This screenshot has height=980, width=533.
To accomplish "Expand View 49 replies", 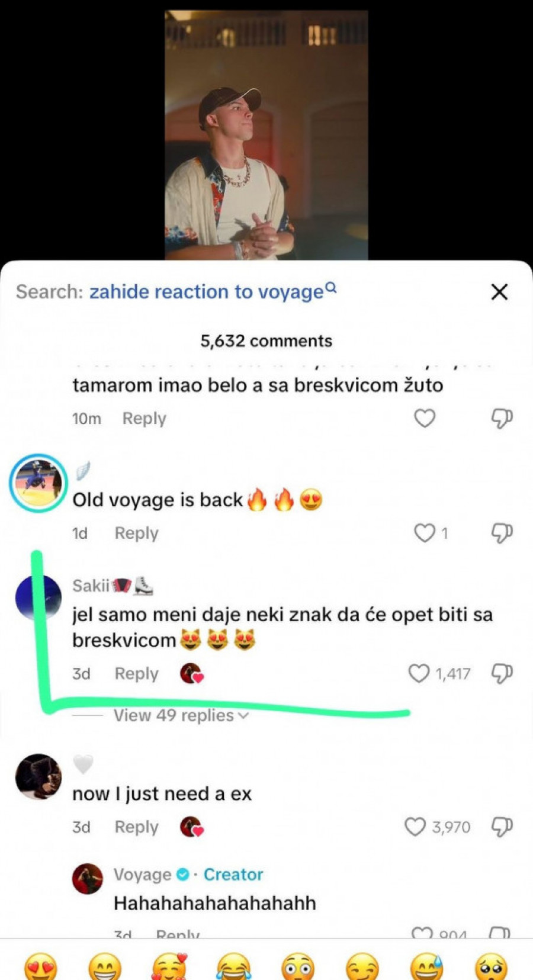I will point(181,715).
